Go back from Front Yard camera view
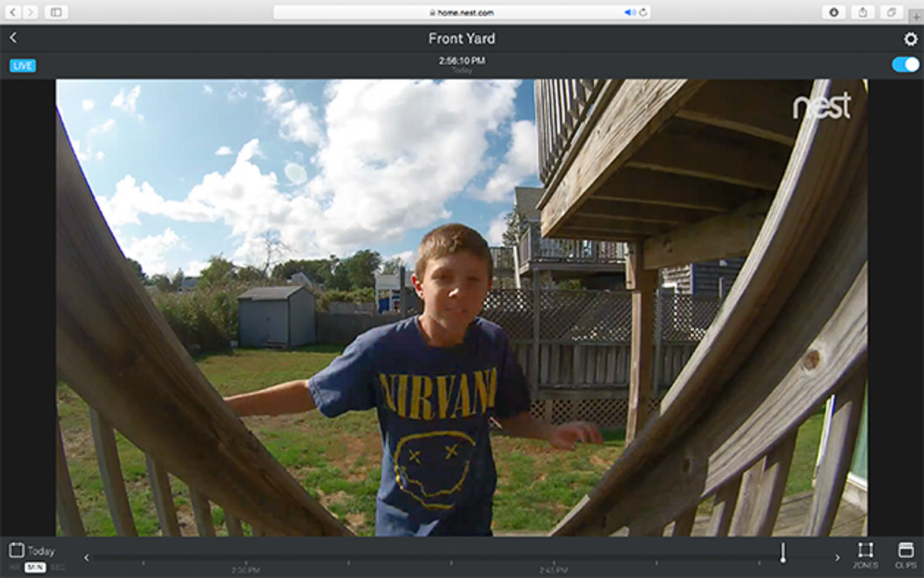Image resolution: width=924 pixels, height=578 pixels. [13, 38]
